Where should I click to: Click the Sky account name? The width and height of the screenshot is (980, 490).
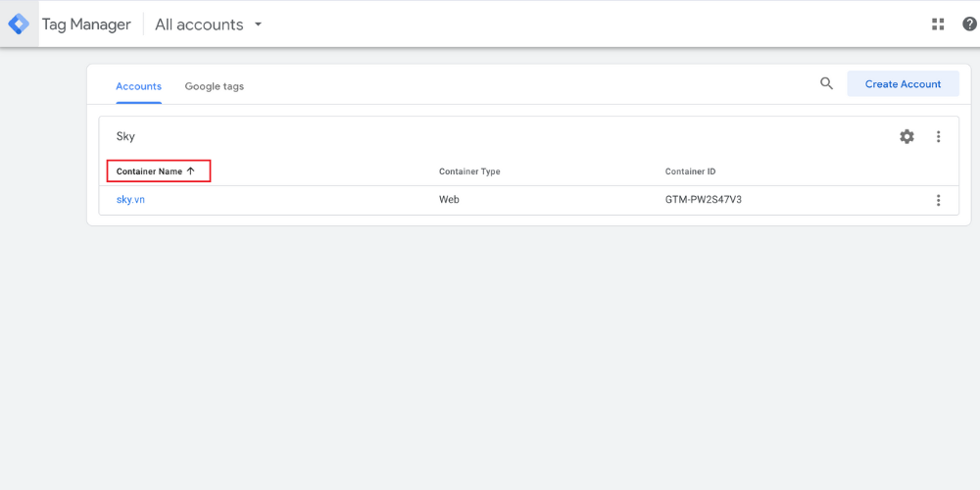[x=125, y=136]
